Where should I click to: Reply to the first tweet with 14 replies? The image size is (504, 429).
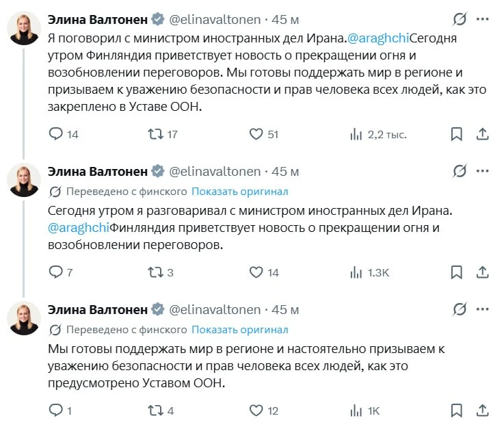tap(56, 134)
